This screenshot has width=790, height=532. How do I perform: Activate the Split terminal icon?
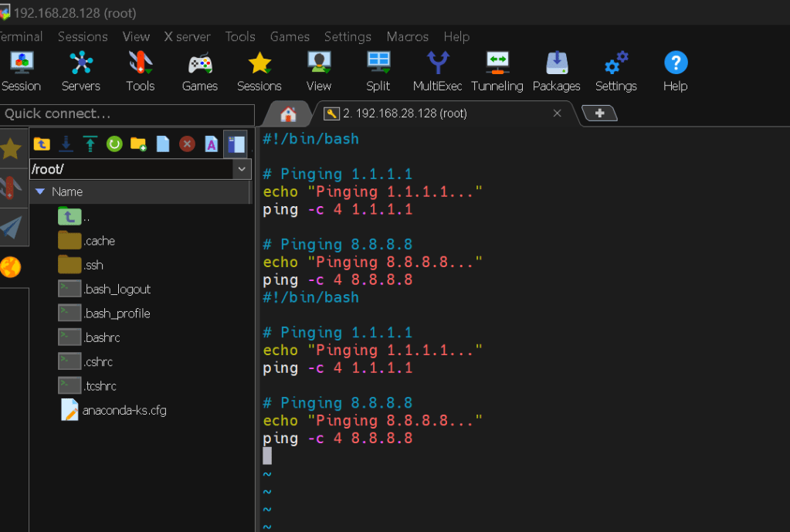pos(378,72)
